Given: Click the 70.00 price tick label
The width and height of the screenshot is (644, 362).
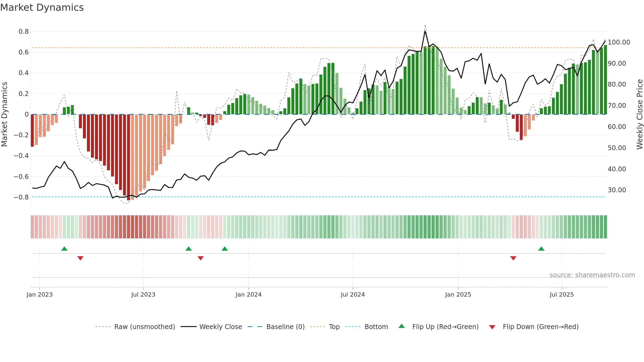Looking at the screenshot, I should point(617,105).
